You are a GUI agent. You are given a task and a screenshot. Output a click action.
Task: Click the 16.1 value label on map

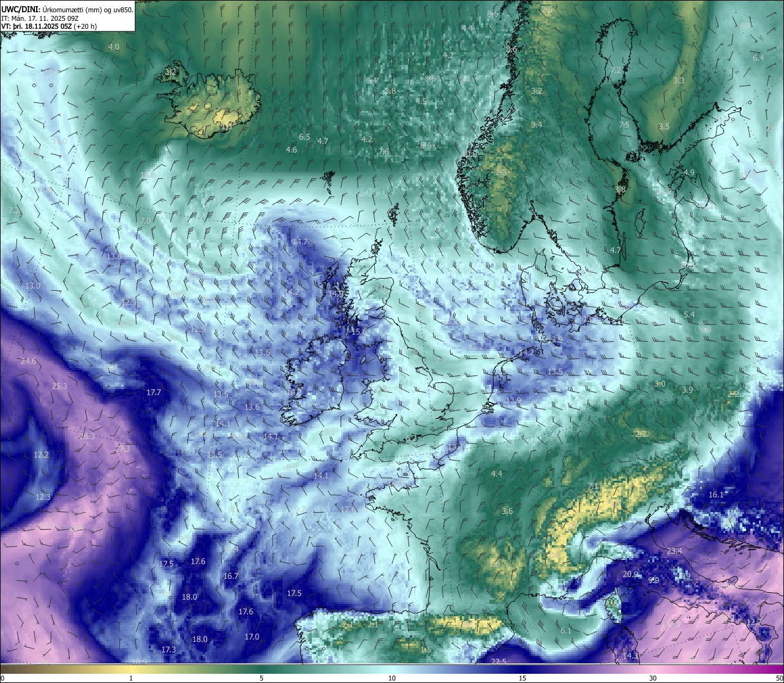(x=716, y=494)
